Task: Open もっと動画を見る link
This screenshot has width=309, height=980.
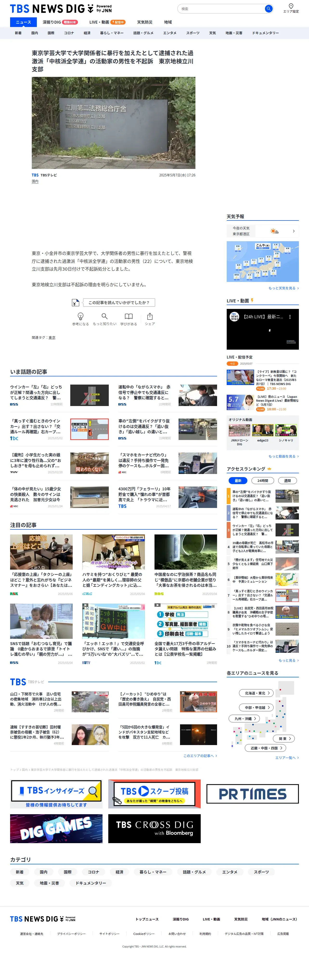Action: tap(283, 456)
